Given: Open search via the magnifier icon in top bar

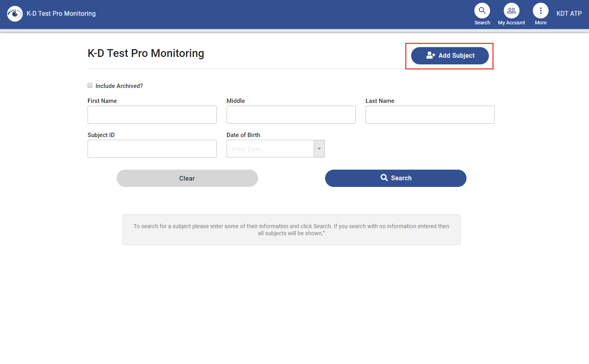Looking at the screenshot, I should tap(482, 10).
